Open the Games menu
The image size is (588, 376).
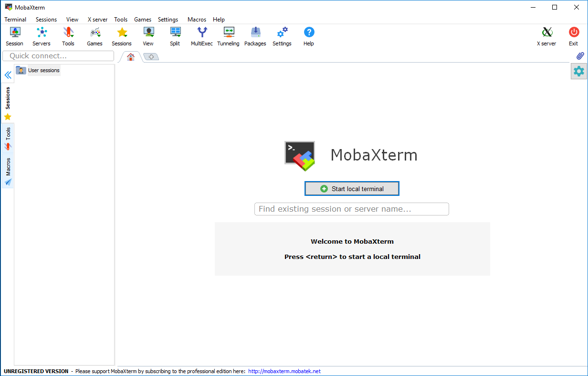(143, 20)
